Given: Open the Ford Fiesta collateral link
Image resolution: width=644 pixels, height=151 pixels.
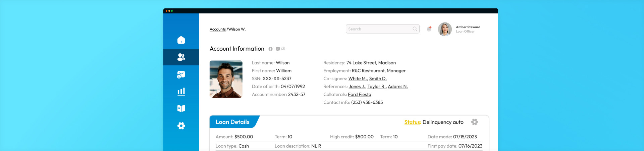Looking at the screenshot, I should 359,95.
